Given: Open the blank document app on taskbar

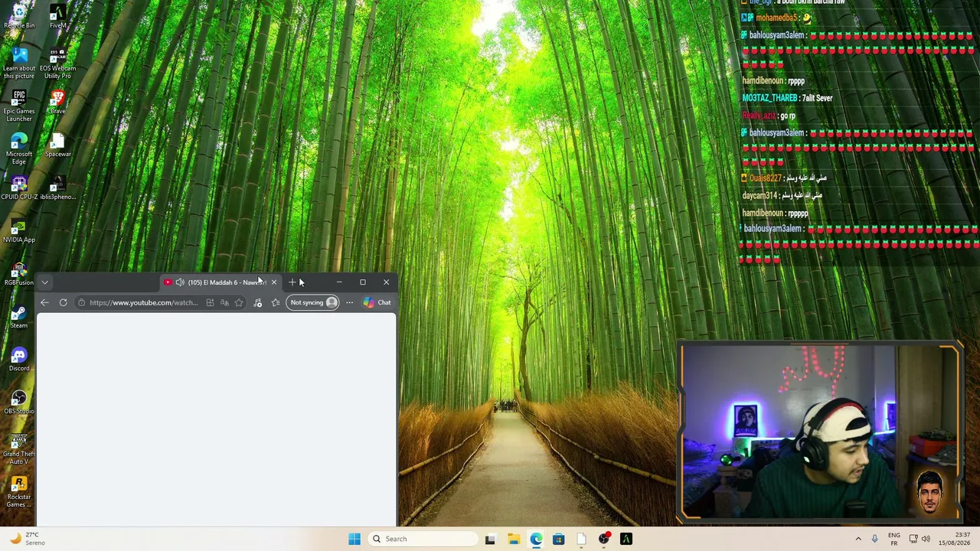Looking at the screenshot, I should (x=581, y=539).
